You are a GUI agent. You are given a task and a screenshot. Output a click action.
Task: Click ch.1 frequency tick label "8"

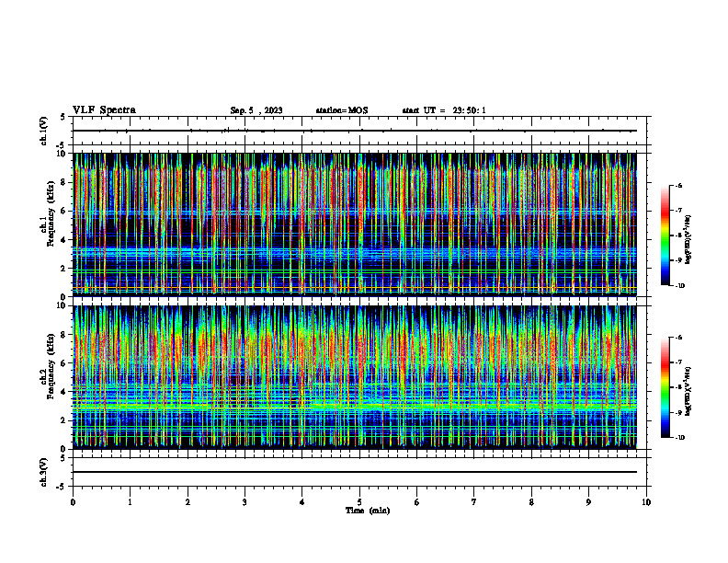point(64,182)
